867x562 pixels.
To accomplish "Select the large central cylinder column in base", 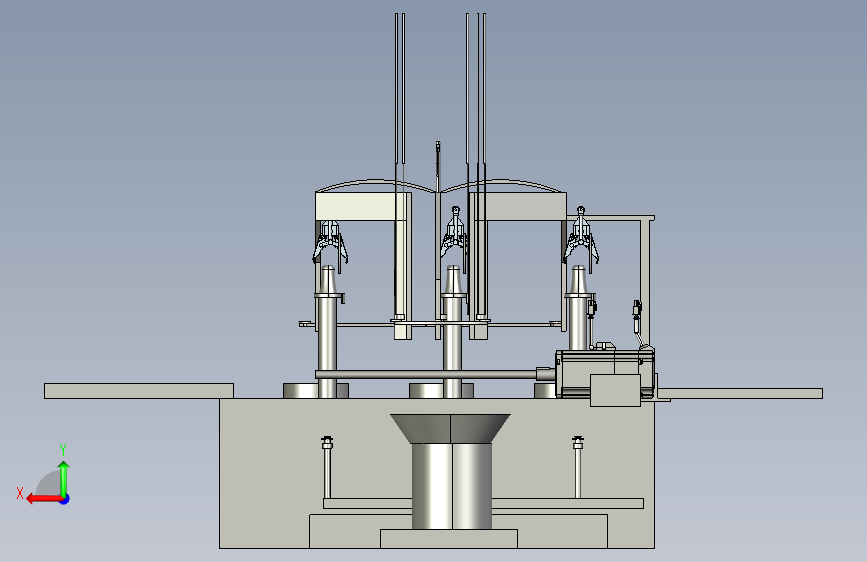I will 452,486.
